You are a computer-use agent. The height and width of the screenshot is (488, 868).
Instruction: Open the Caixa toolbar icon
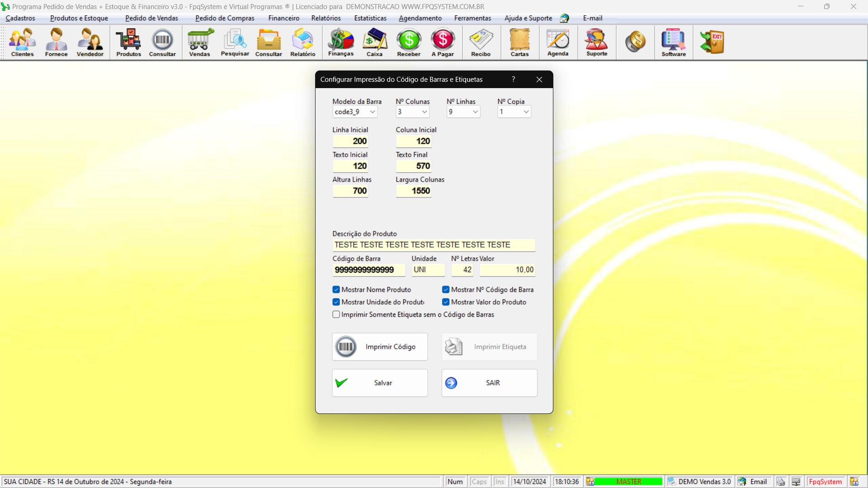click(374, 42)
